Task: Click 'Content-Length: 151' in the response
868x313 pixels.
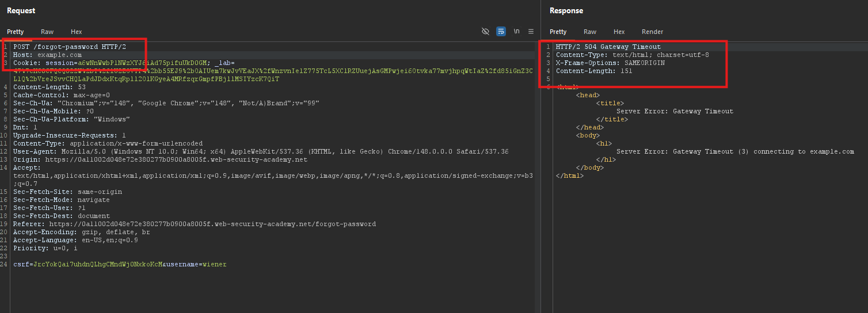Action: pyautogui.click(x=594, y=71)
